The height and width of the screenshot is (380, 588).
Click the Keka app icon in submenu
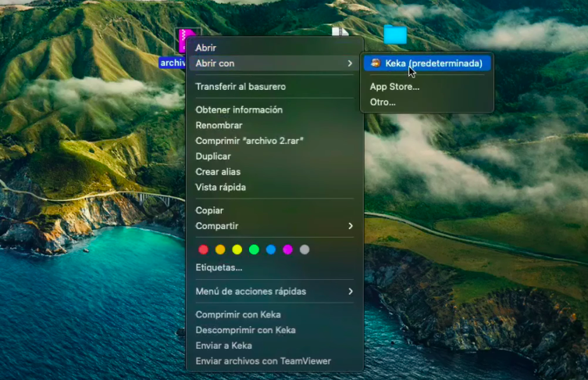pos(376,63)
